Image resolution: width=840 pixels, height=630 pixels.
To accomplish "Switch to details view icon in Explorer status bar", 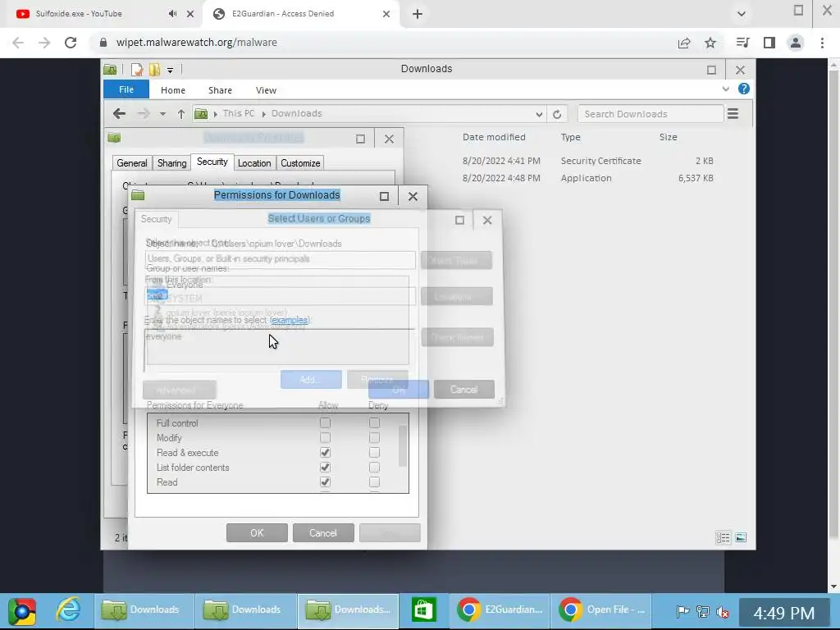I will click(x=724, y=537).
